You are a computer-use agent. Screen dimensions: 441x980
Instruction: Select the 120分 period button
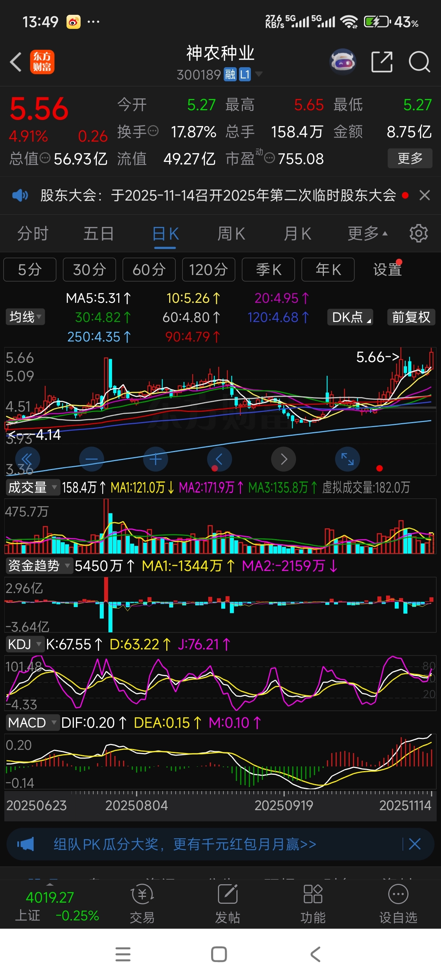(209, 270)
